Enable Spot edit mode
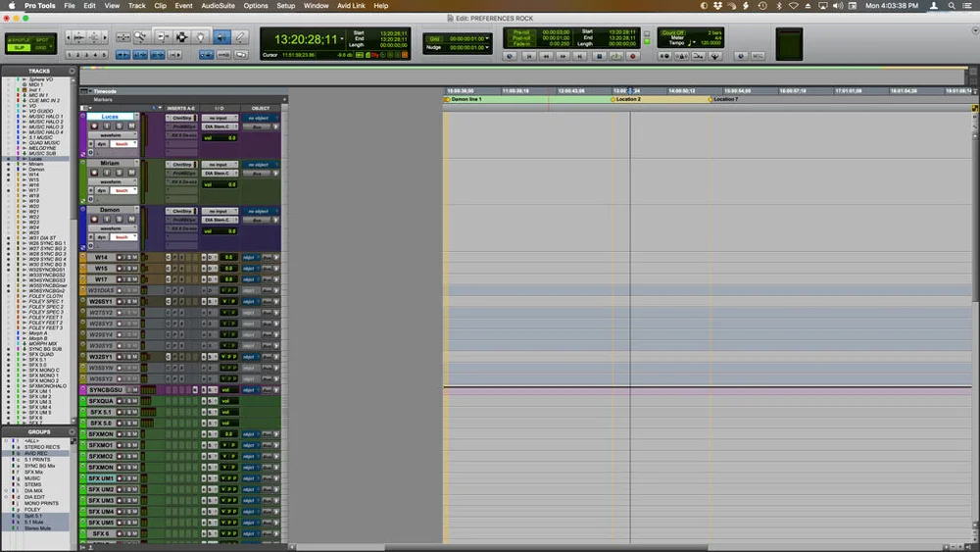Image resolution: width=980 pixels, height=552 pixels. 42,40
